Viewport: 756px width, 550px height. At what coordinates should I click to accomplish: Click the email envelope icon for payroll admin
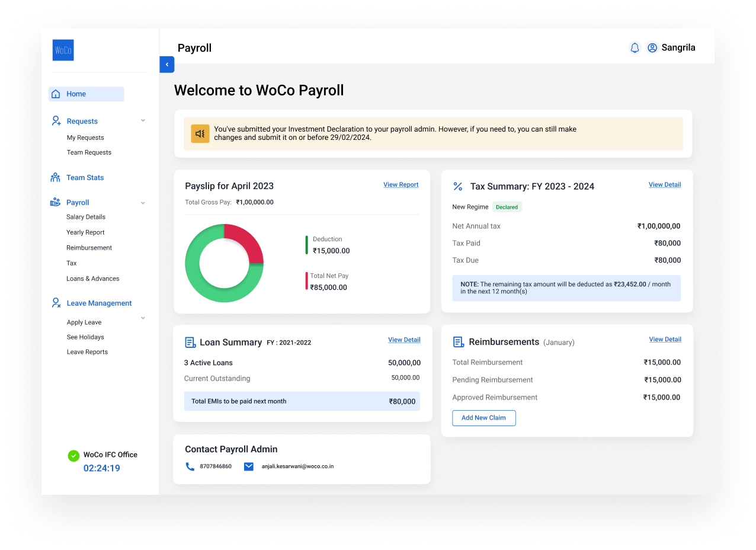click(x=248, y=466)
